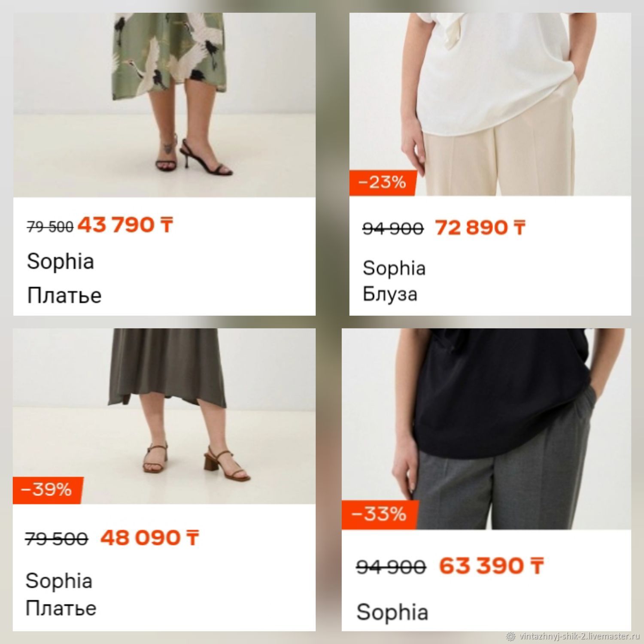The image size is (644, 644).
Task: Select the 63 390 ₸ sale price
Action: pos(491,566)
